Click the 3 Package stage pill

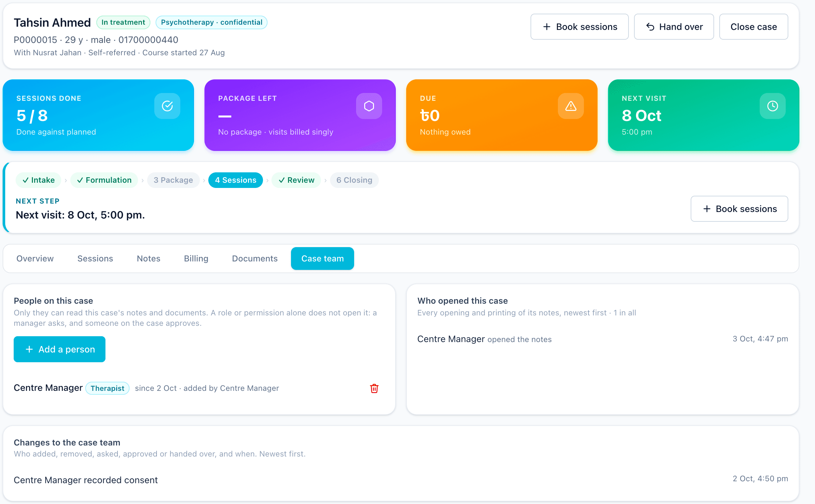pyautogui.click(x=173, y=180)
